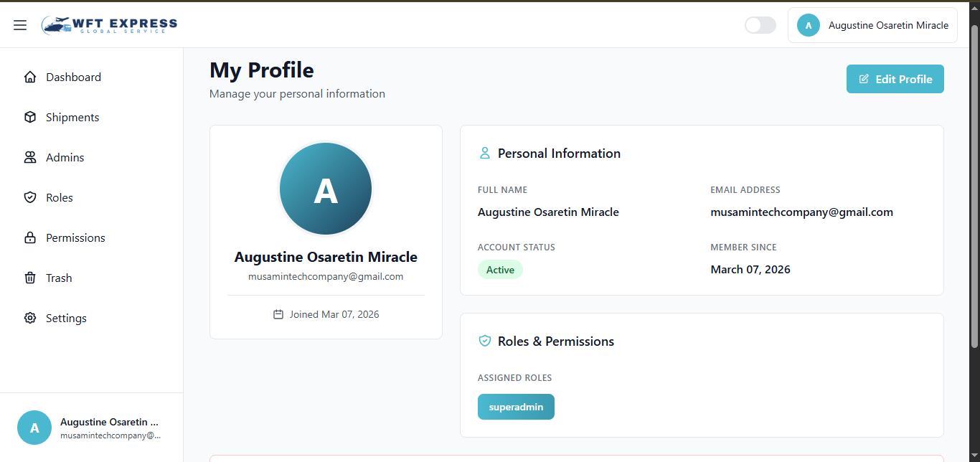Open the Permissions lock icon
Screen dimensions: 980x462
29,237
